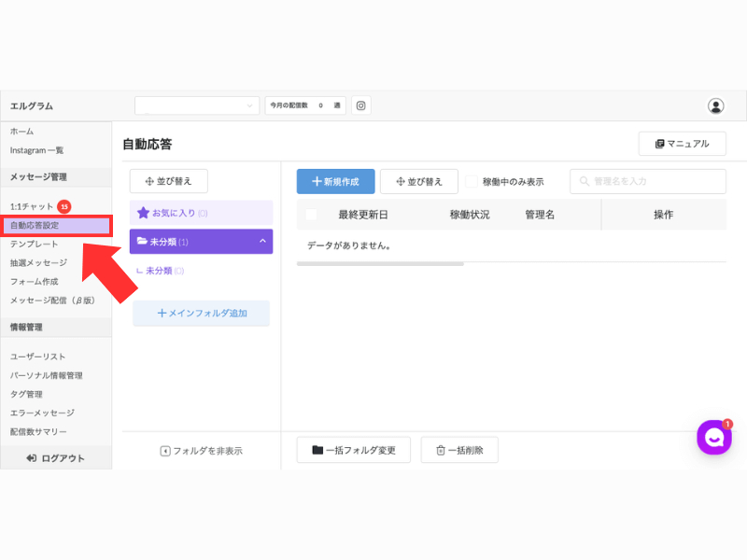Click the notification badge 15 beside 1:1チャット
The image size is (747, 560).
point(64,206)
